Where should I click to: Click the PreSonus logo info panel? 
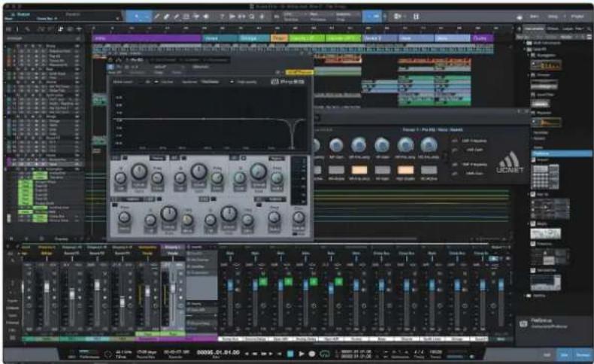(x=555, y=324)
